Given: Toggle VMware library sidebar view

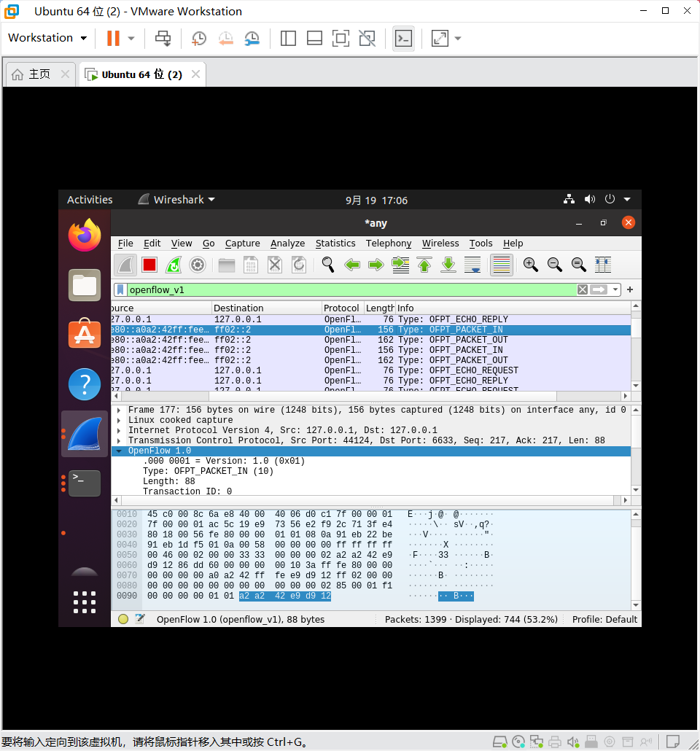Looking at the screenshot, I should 288,39.
